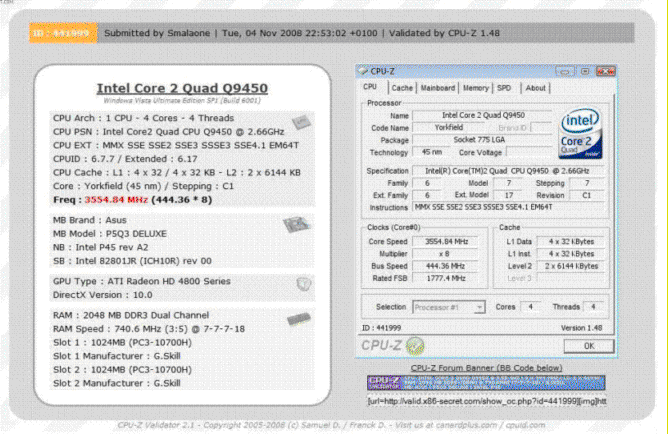The width and height of the screenshot is (668, 434).
Task: Click the Slot 2 : 1024MB (PC3-10700H) line
Action: coord(122,370)
